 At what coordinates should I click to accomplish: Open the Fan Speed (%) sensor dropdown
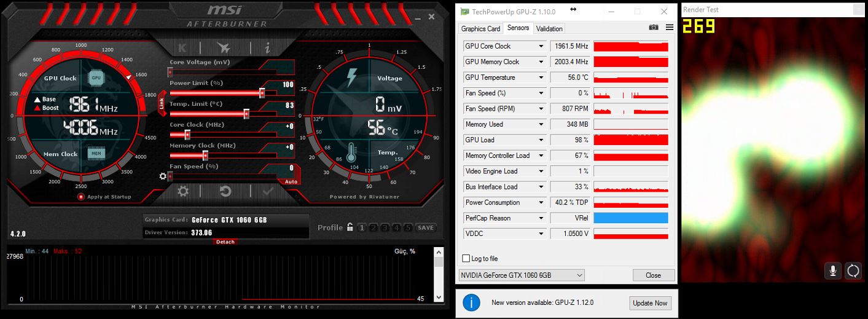pos(541,93)
